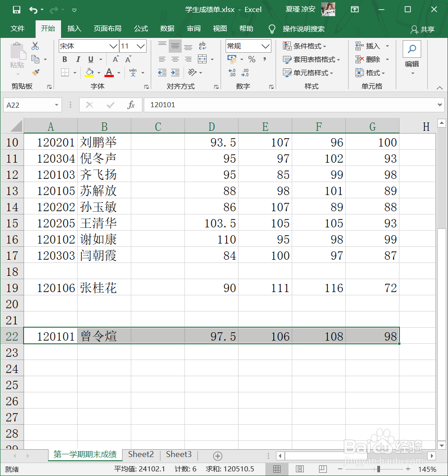Expand the font size dropdown
This screenshot has width=448, height=476.
[140, 46]
